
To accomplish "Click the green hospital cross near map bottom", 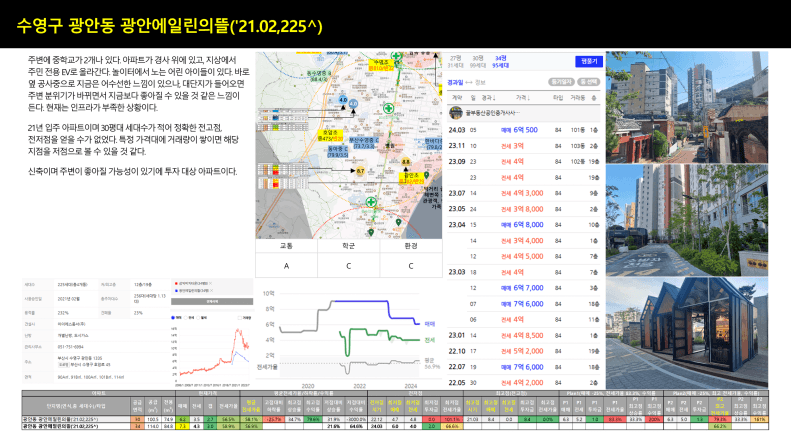I will [371, 202].
